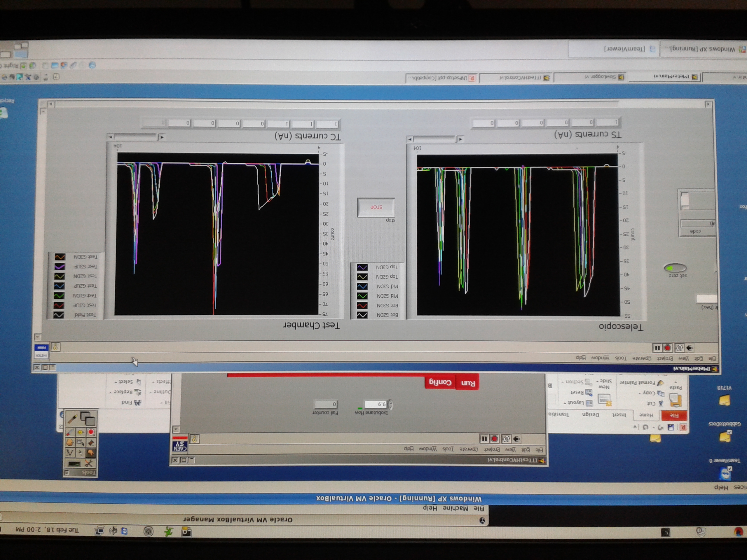Image resolution: width=747 pixels, height=560 pixels.
Task: Open the Operate menu in IMeterMain.vi
Action: (x=641, y=358)
